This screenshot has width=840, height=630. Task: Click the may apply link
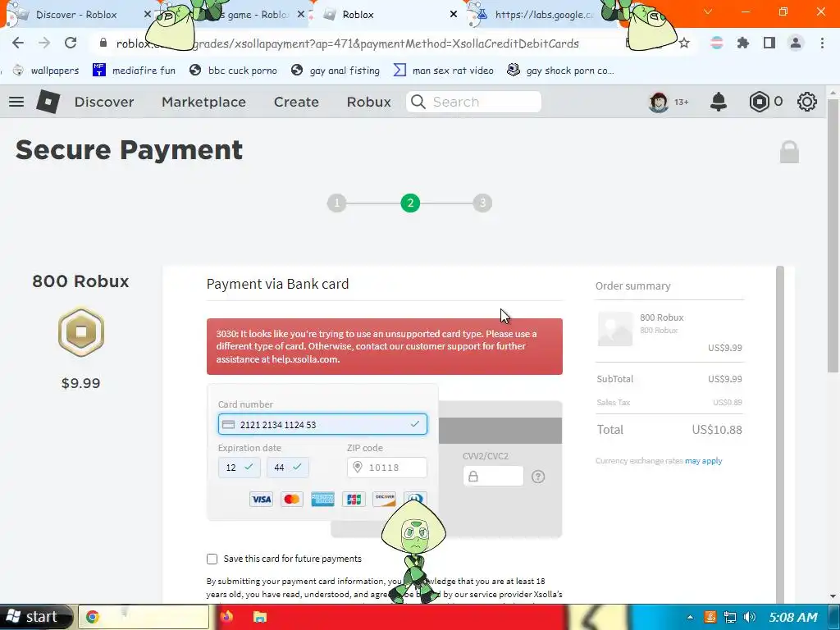pyautogui.click(x=703, y=461)
